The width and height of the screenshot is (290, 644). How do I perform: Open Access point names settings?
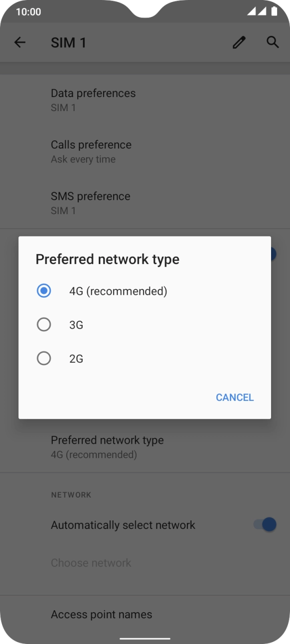coord(102,614)
